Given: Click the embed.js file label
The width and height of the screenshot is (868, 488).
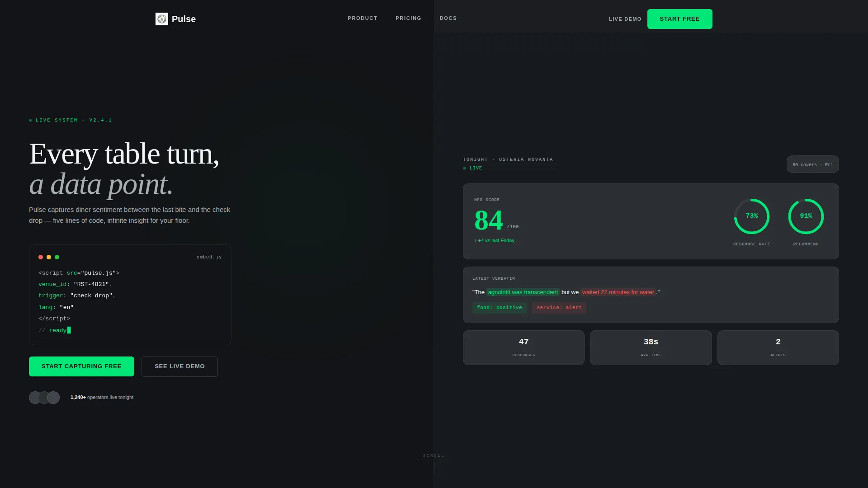Looking at the screenshot, I should point(209,257).
